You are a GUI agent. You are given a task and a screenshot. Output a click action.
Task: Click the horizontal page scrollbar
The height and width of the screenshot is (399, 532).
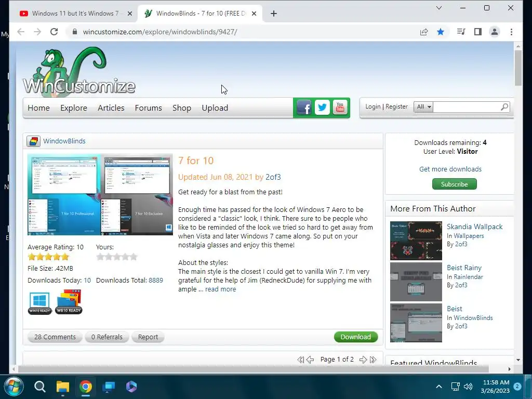click(x=254, y=369)
